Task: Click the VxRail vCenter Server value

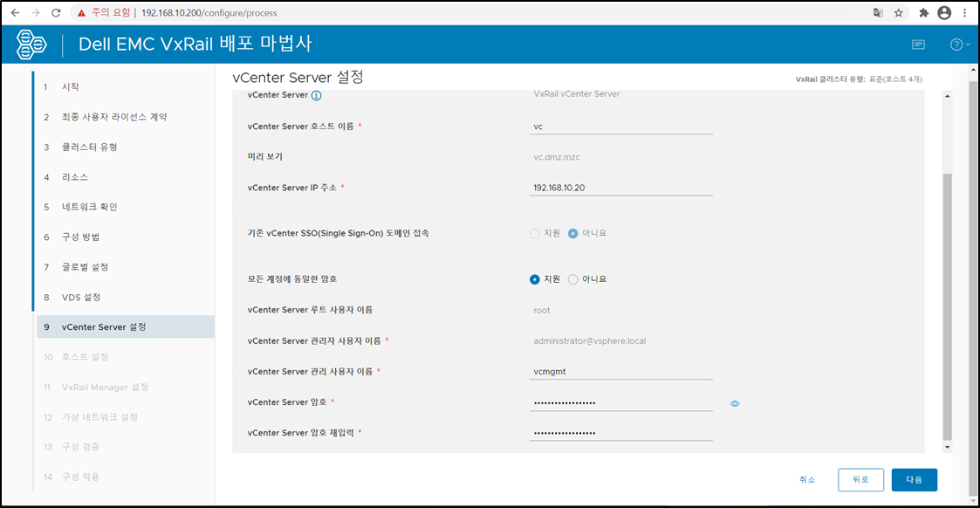Action: coord(576,93)
